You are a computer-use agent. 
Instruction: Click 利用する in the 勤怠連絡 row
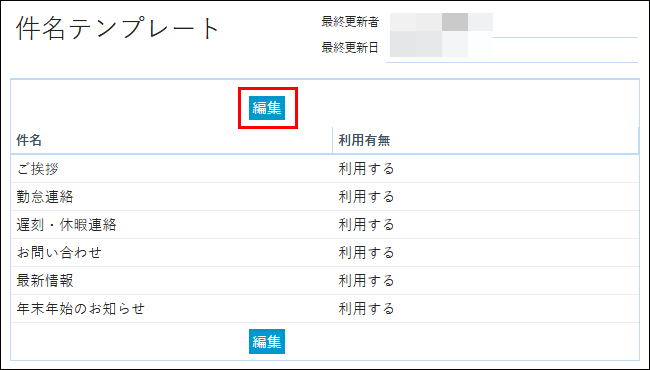click(x=366, y=197)
